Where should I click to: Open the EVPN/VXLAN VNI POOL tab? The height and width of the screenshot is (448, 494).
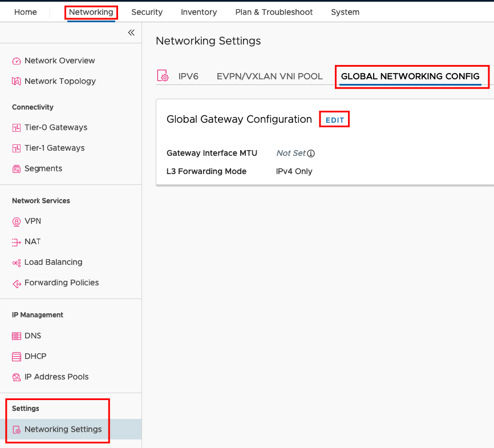[270, 76]
